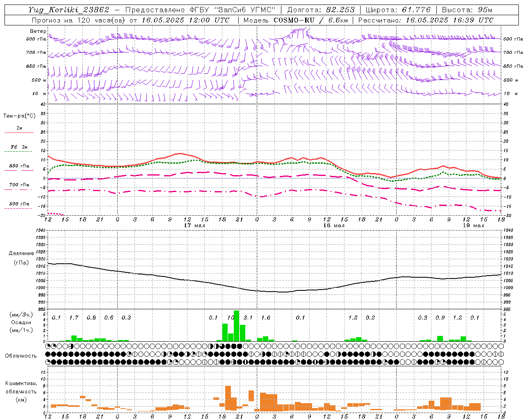
Task: Click the 18 мая date label
Action: click(x=334, y=226)
